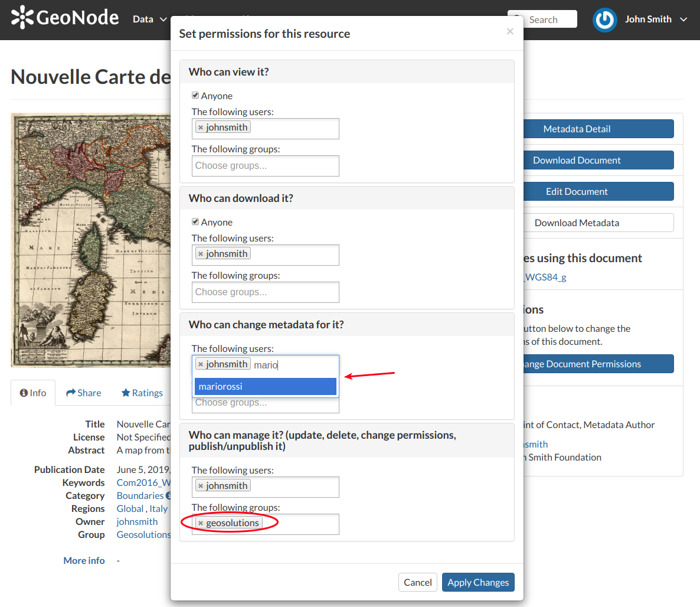The width and height of the screenshot is (700, 607).
Task: Click the Download Document button
Action: pos(598,161)
